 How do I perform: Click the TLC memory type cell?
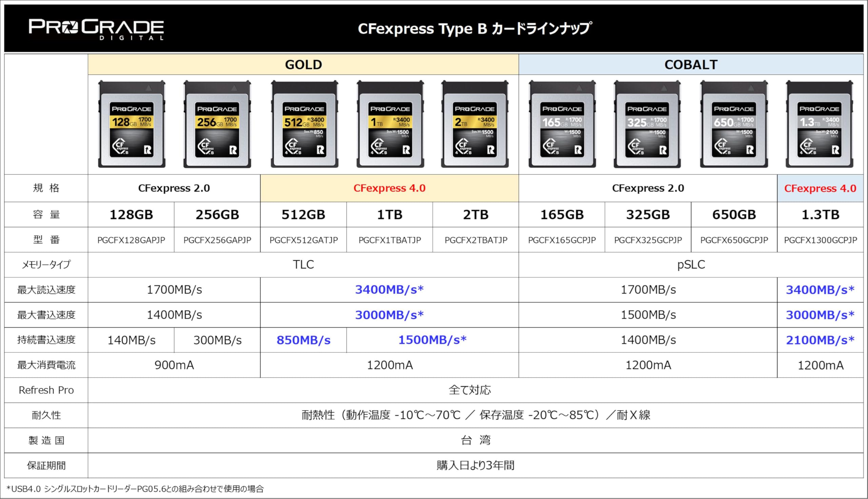point(303,264)
